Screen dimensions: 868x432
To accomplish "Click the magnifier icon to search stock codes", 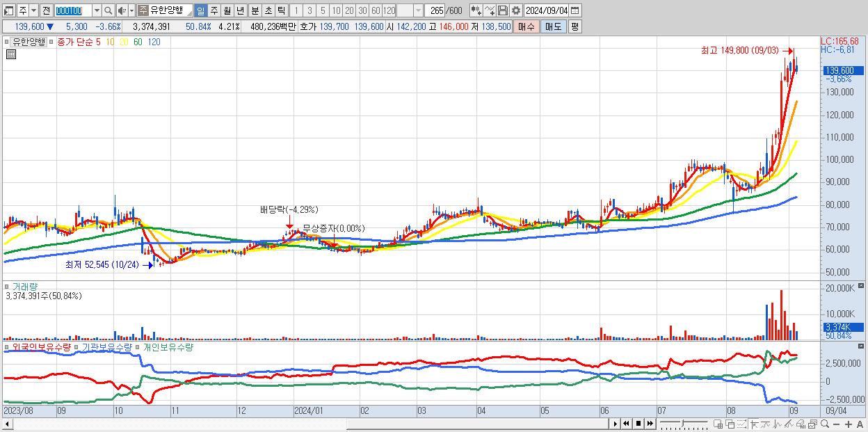I will (108, 10).
